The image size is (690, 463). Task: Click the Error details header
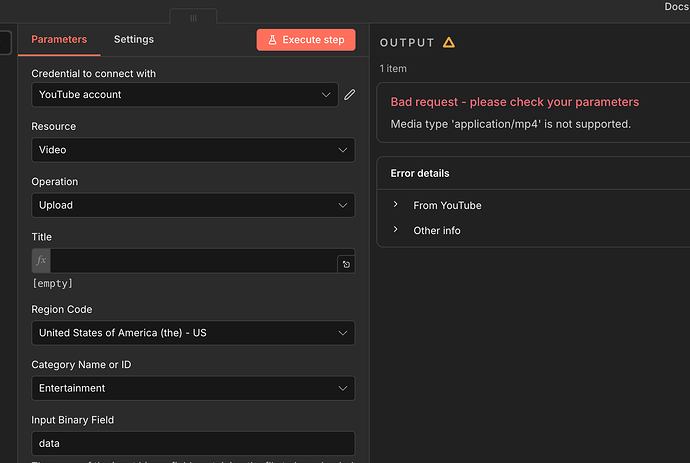click(420, 173)
